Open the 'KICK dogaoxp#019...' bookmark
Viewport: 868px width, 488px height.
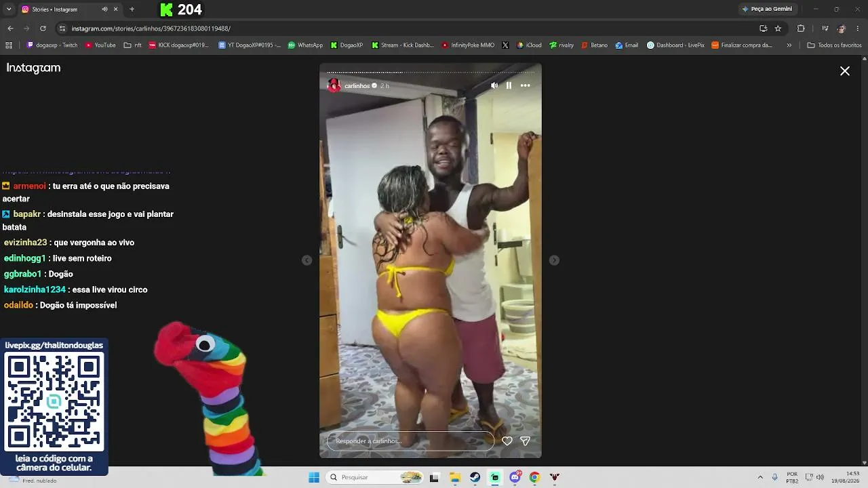tap(179, 45)
